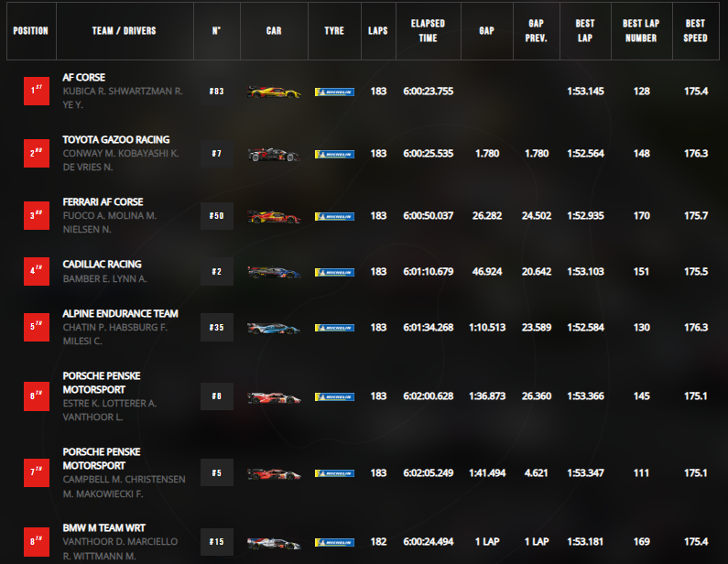Click the 182 laps value
728x564 pixels.
tap(378, 542)
